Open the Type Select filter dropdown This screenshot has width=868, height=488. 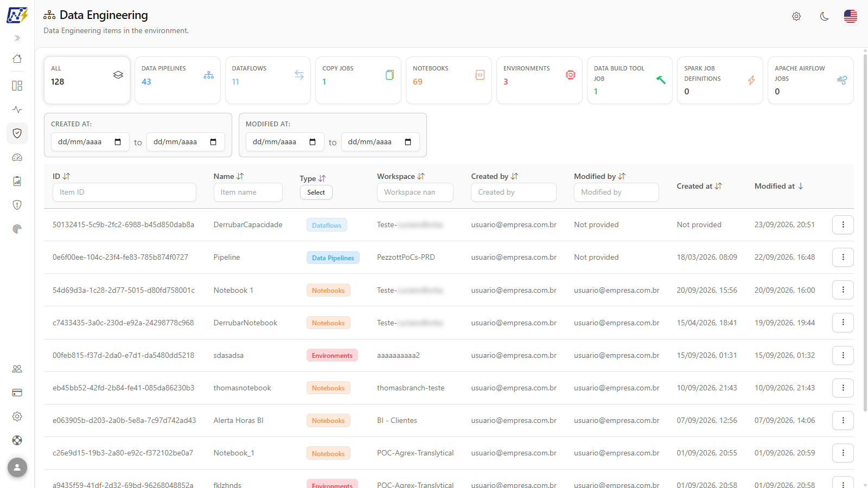[x=316, y=192]
